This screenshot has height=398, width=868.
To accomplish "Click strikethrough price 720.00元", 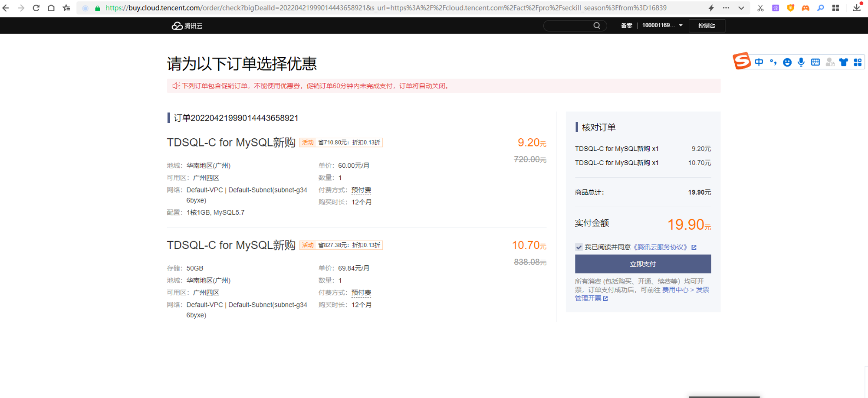I will pyautogui.click(x=530, y=160).
